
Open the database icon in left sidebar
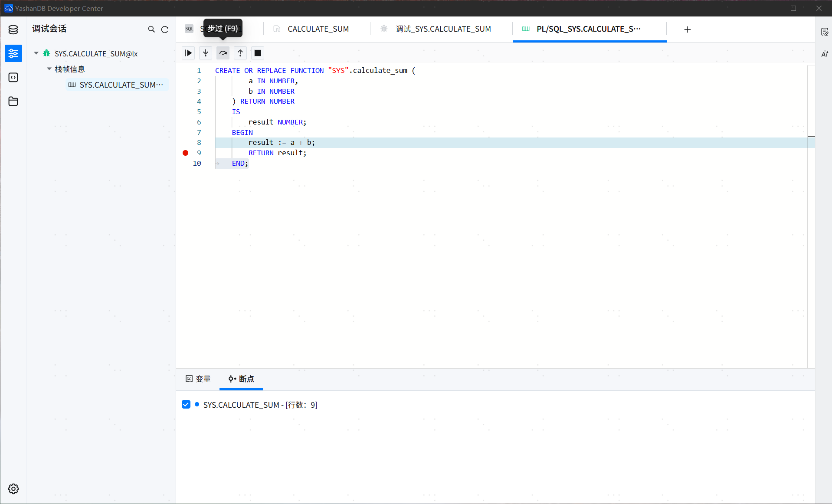coord(13,29)
